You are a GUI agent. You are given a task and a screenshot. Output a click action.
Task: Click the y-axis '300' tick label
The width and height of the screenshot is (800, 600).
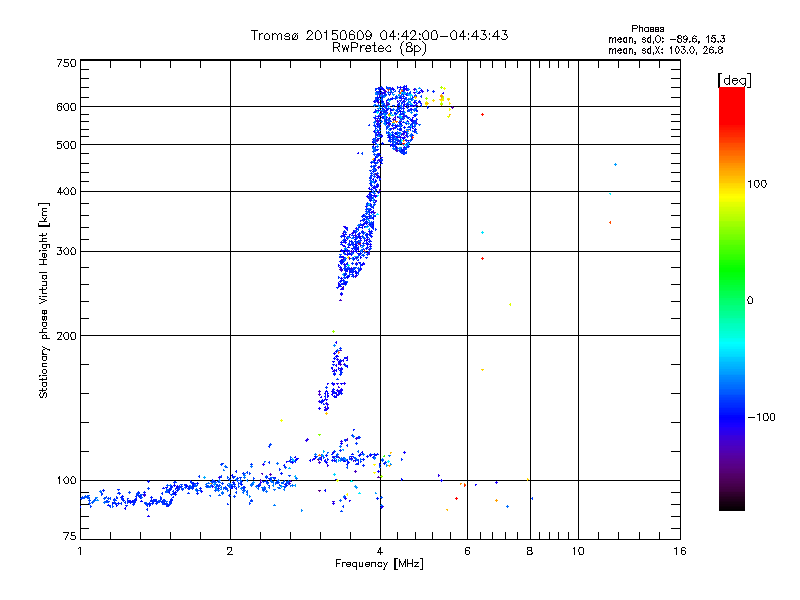[x=66, y=252]
